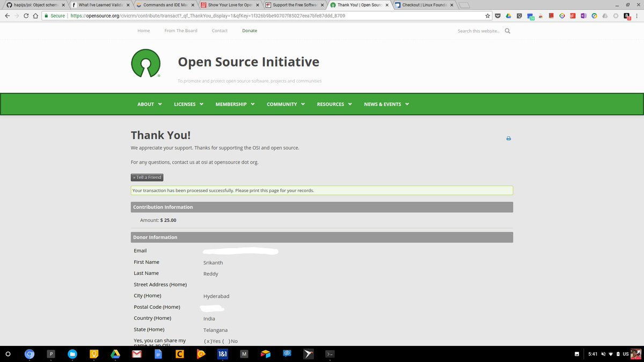The image size is (644, 362).
Task: Click the Amazon extension icon in toolbar
Action: coord(627,16)
